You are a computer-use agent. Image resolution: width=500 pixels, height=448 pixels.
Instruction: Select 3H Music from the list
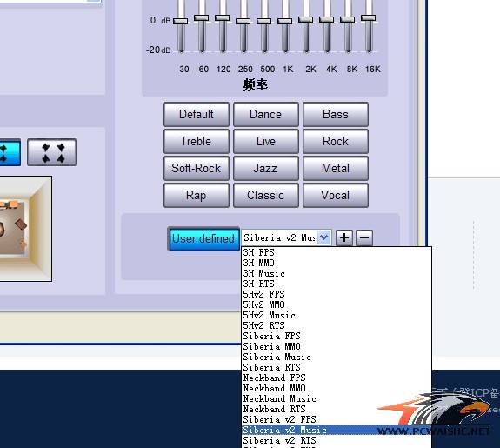coord(337,273)
